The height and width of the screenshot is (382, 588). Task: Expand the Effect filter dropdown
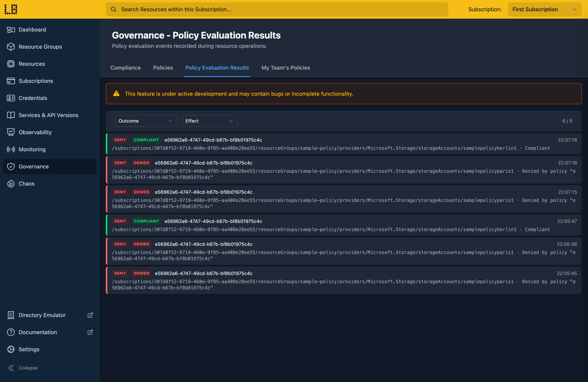[210, 121]
